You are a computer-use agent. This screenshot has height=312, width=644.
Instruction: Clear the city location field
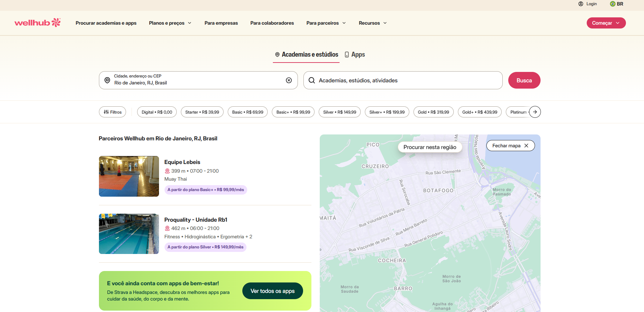click(288, 80)
